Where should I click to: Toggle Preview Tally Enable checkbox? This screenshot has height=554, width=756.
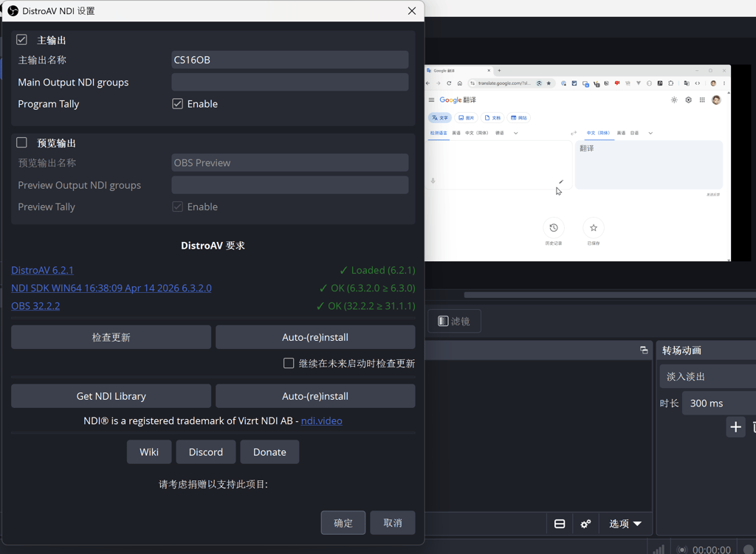177,207
